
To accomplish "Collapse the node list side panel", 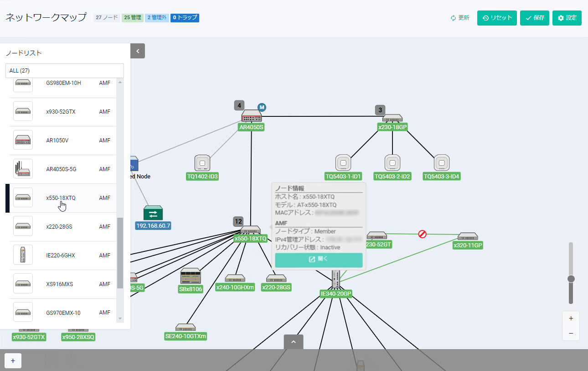I will pos(138,51).
